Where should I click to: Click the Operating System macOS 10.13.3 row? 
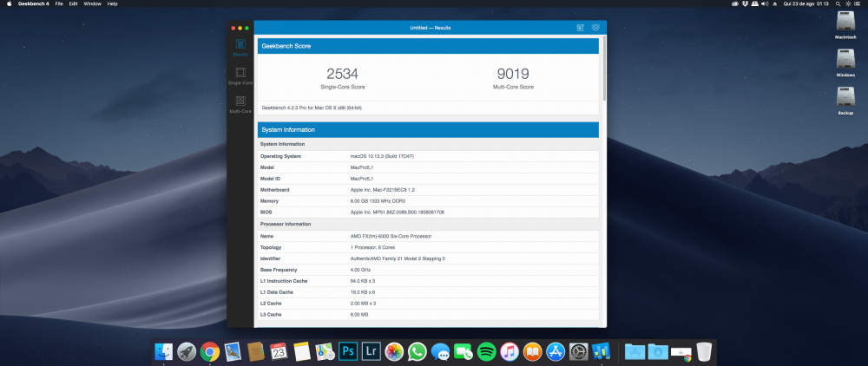point(428,156)
